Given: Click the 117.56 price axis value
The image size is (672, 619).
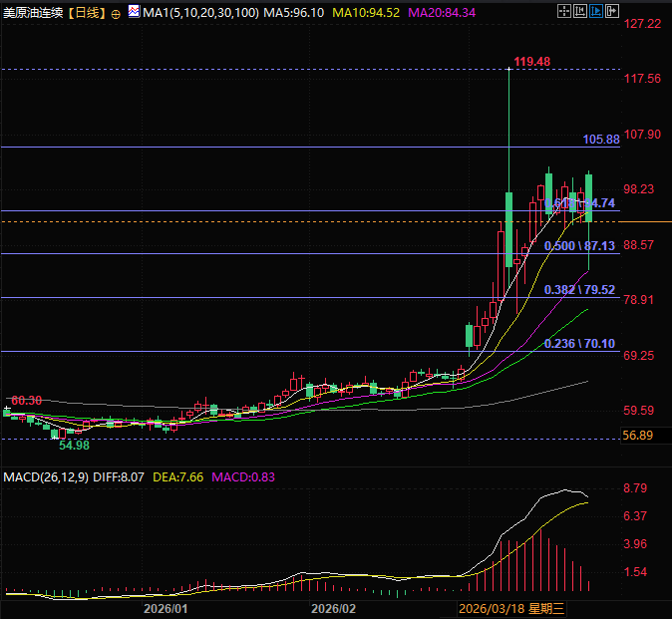Looking at the screenshot, I should [642, 79].
